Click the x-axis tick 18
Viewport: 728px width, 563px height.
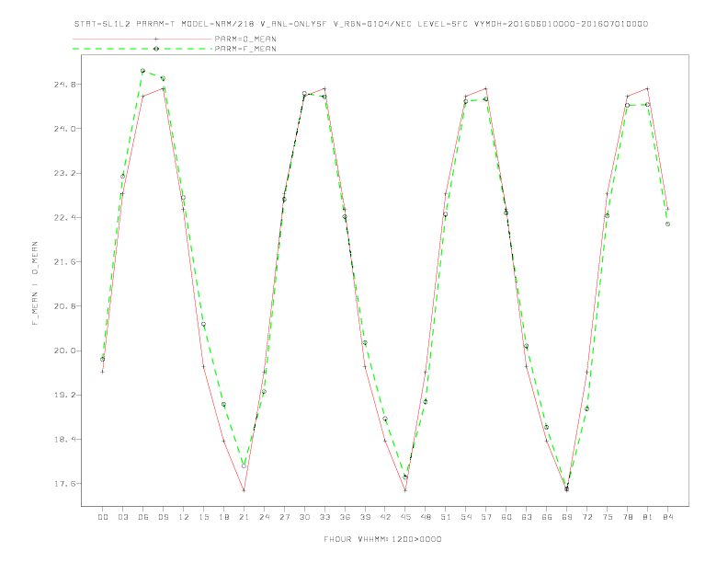pos(223,517)
